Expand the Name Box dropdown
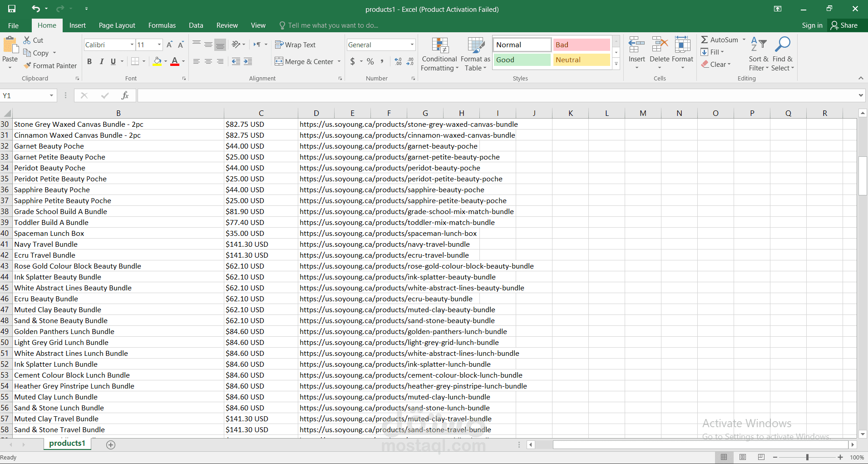Viewport: 868px width, 464px height. pos(51,95)
